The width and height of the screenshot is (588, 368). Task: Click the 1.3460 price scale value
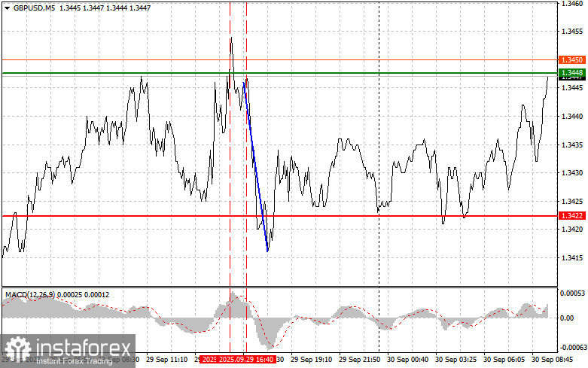572,4
